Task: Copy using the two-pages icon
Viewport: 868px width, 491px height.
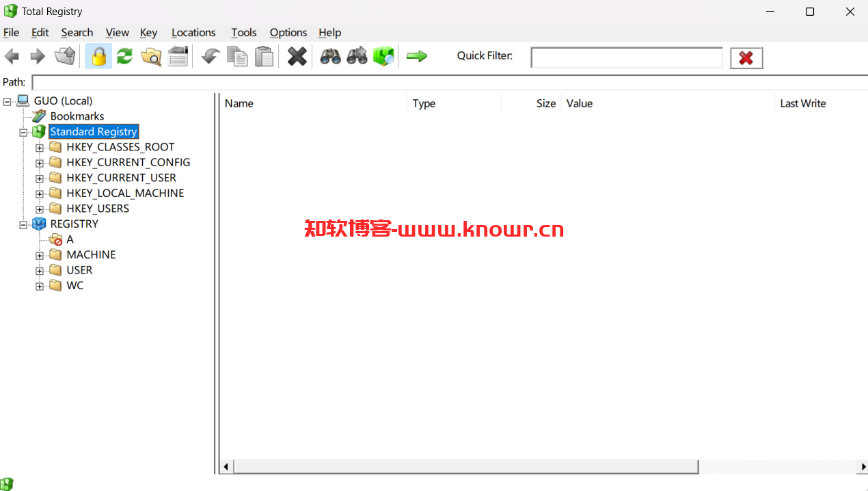Action: 237,56
